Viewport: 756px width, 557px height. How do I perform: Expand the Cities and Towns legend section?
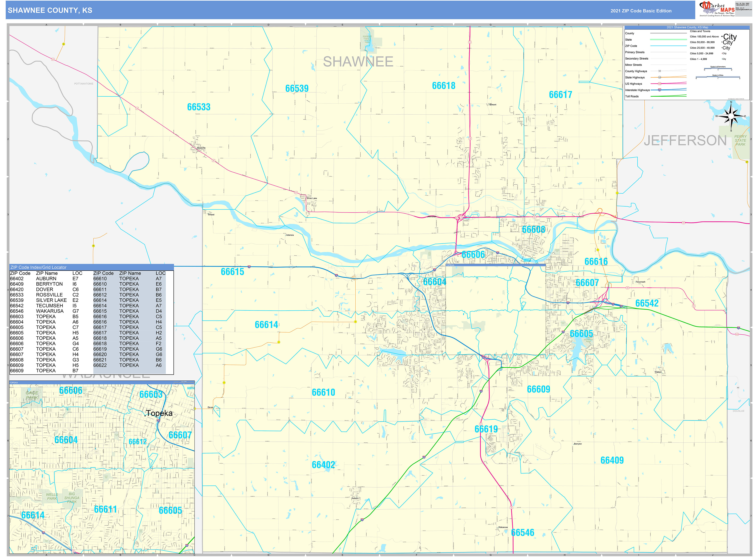coord(700,31)
